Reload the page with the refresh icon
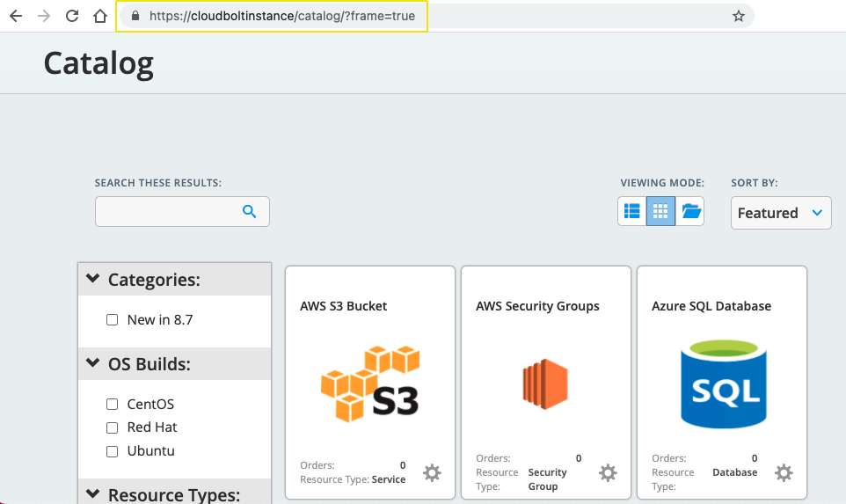 click(72, 16)
